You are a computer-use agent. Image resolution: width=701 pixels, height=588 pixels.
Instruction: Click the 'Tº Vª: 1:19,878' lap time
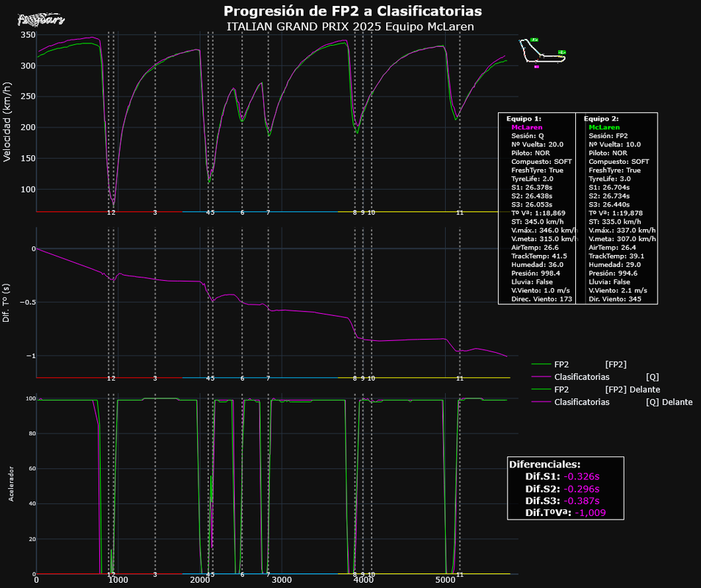tap(616, 213)
